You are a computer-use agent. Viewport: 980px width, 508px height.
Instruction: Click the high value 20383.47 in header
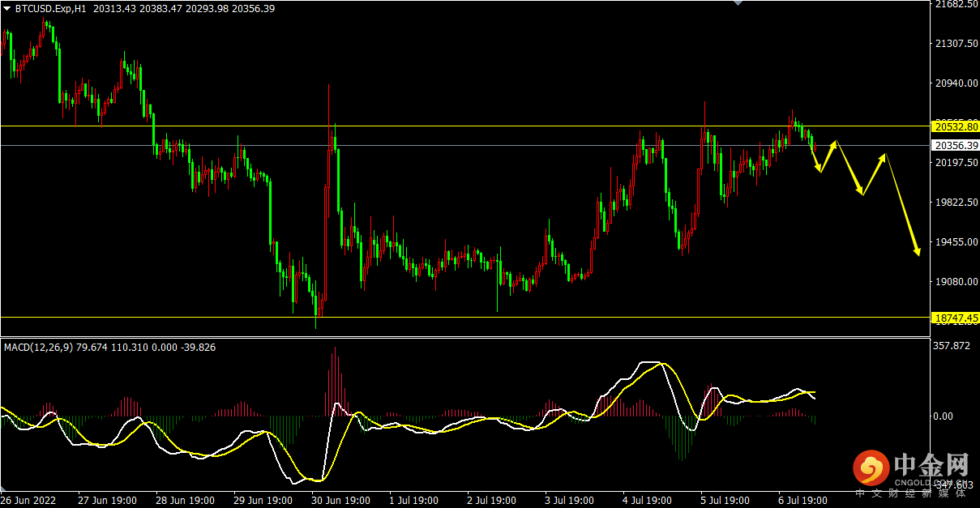point(161,9)
